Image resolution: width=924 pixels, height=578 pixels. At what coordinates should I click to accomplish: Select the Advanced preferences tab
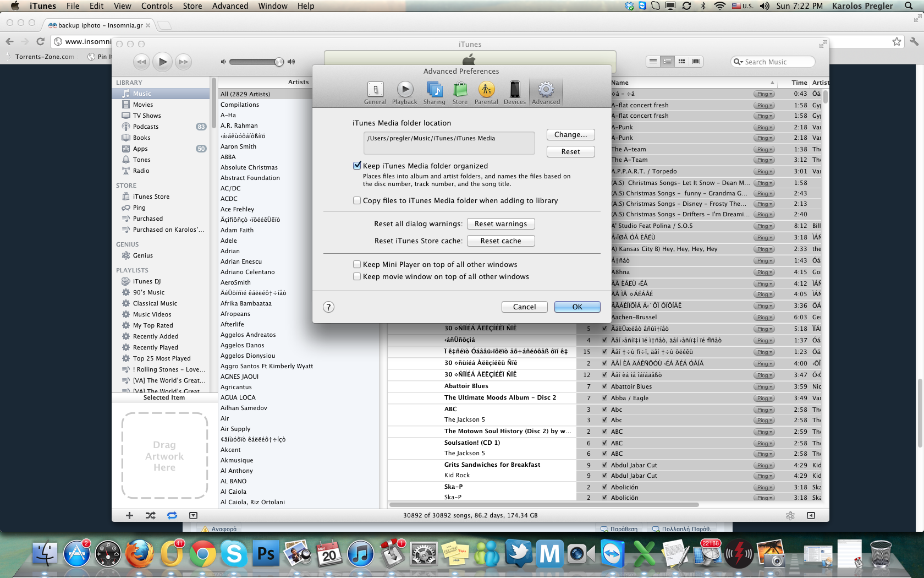click(x=546, y=92)
